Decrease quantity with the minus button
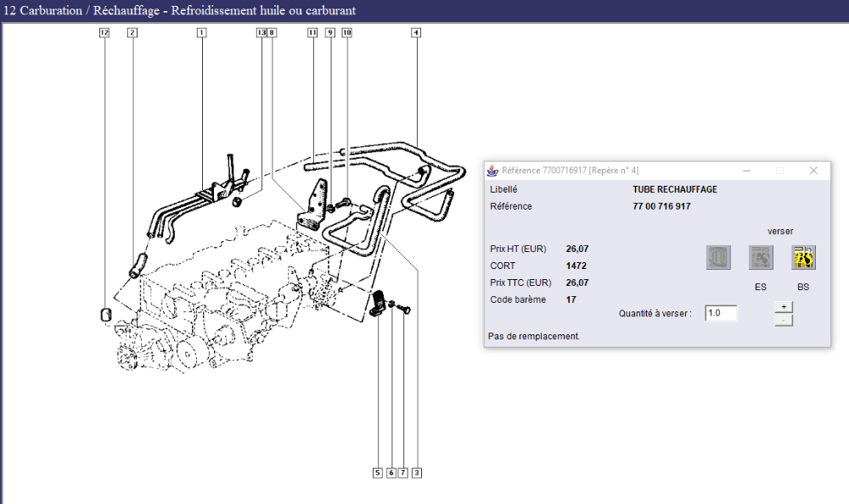Image resolution: width=849 pixels, height=504 pixels. point(784,320)
